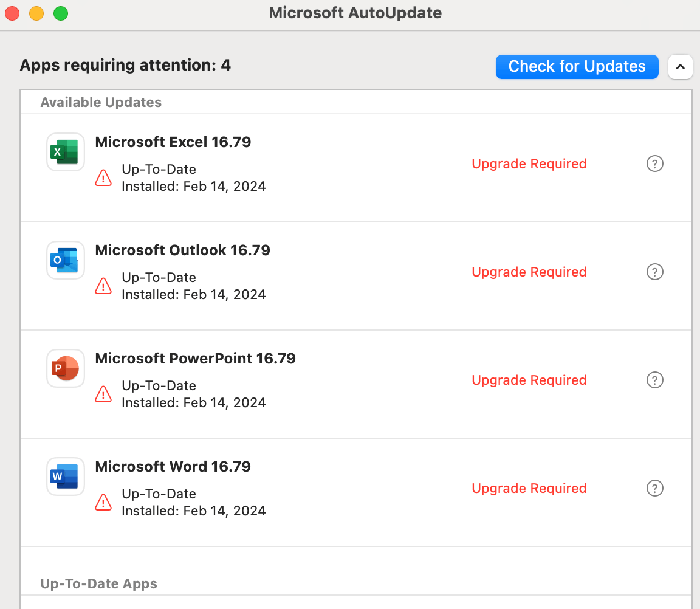Click Upgrade Required for Microsoft PowerPoint
Viewport: 700px width, 609px height.
click(529, 380)
